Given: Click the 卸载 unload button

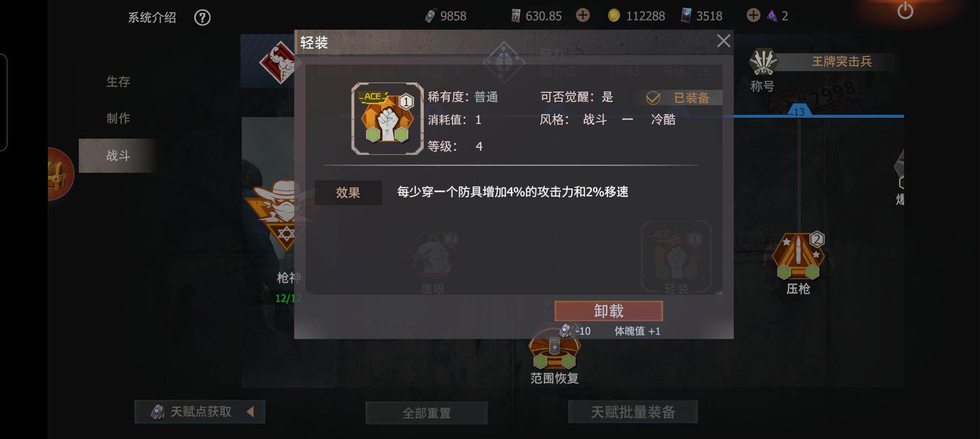Looking at the screenshot, I should click(x=609, y=311).
